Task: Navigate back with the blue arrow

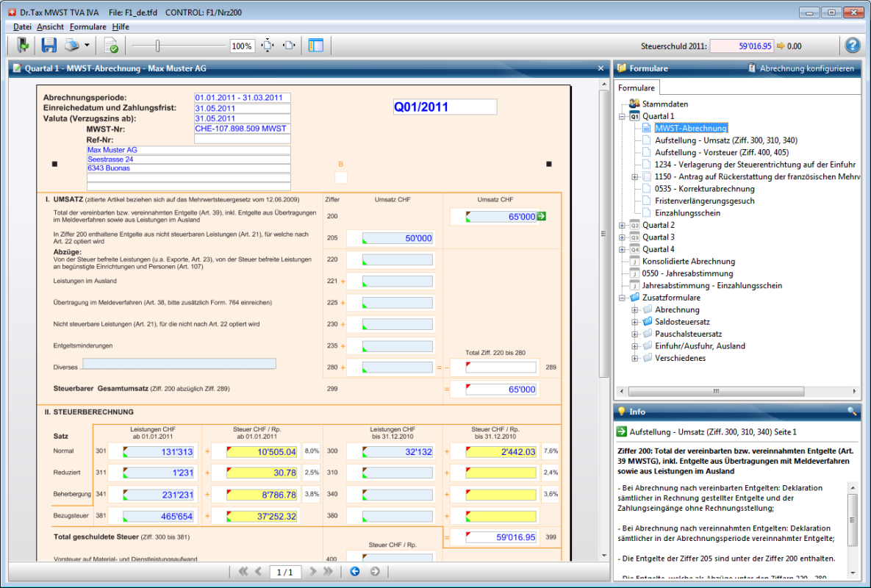Action: [x=355, y=571]
